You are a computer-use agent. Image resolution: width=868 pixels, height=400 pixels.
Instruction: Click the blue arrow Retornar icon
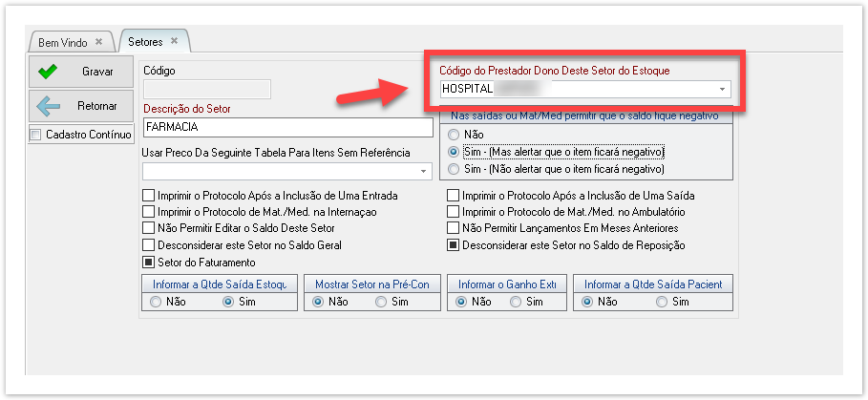click(x=48, y=105)
